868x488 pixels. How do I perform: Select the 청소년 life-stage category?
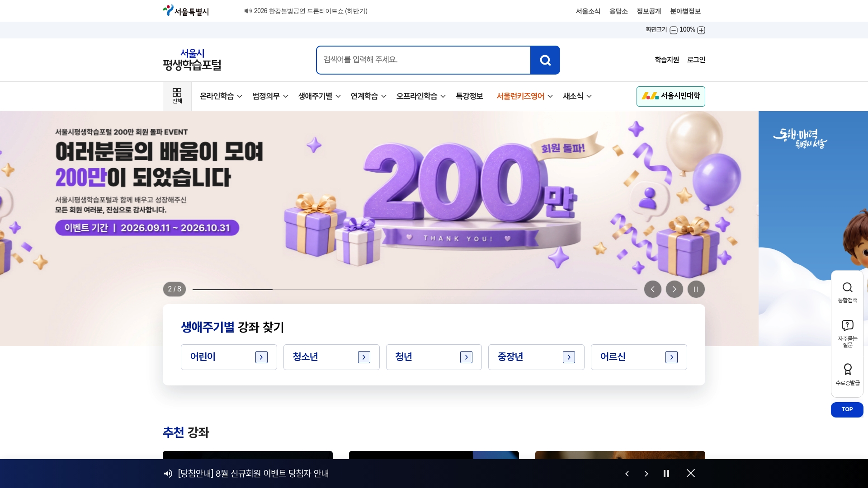pos(331,357)
